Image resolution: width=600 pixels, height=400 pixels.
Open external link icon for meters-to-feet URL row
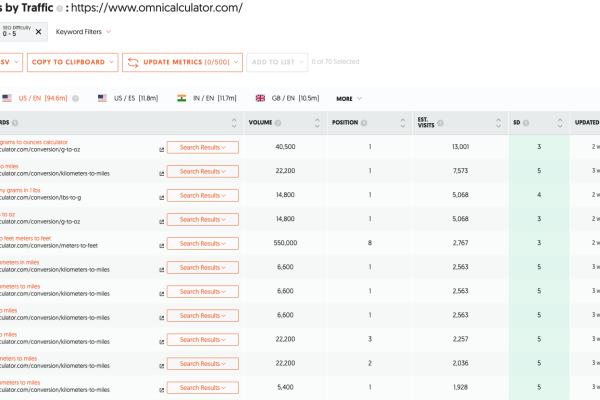coord(161,246)
